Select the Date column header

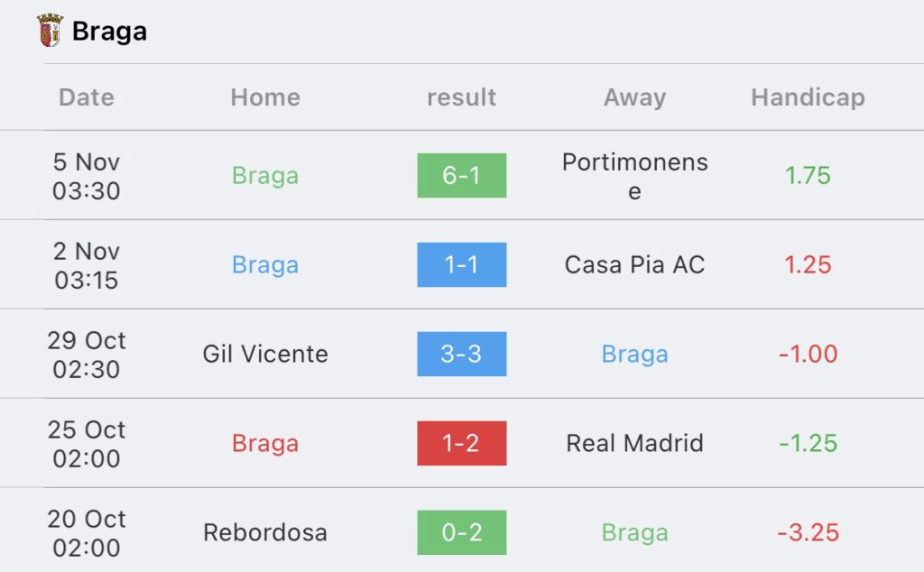87,97
